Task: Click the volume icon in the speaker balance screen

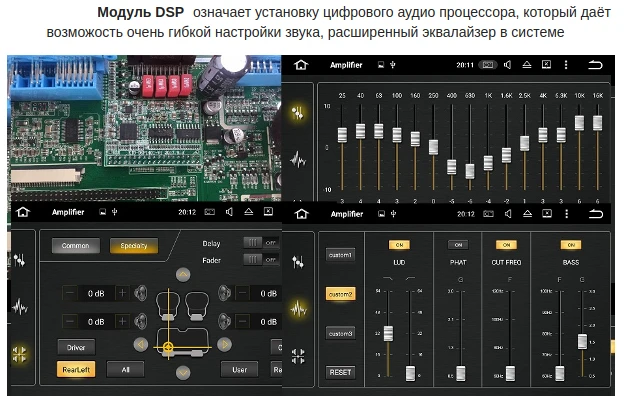Action: [x=229, y=212]
